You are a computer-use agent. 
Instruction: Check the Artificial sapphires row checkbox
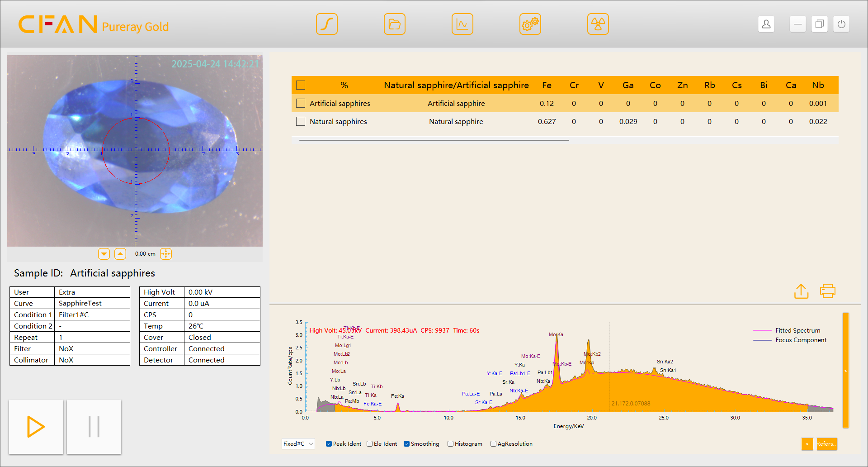(301, 103)
